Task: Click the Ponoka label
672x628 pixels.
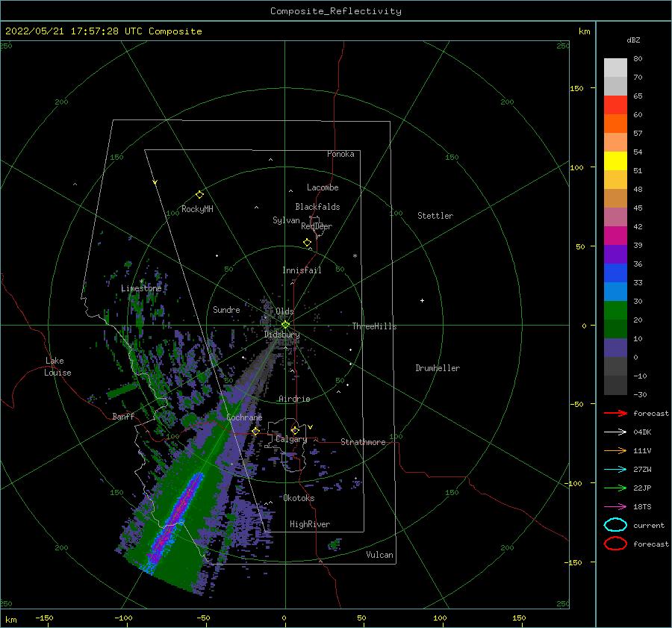Action: [x=340, y=154]
